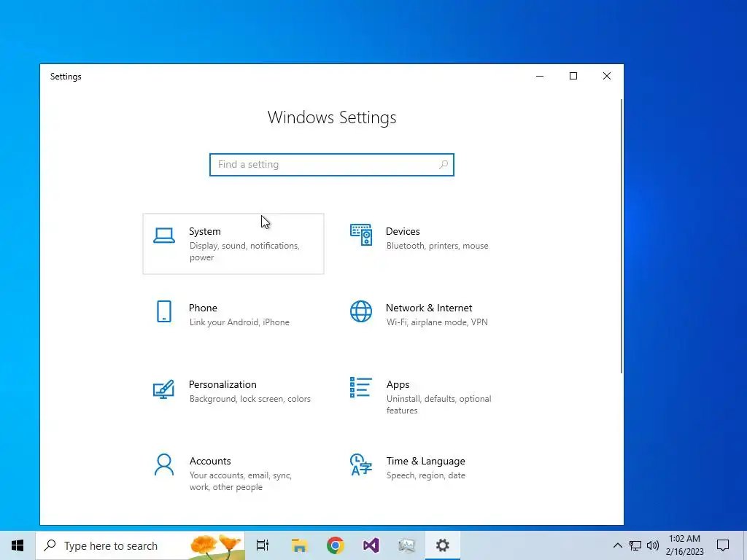Click 'Speech, region, date' description
This screenshot has height=560, width=747.
pos(425,475)
